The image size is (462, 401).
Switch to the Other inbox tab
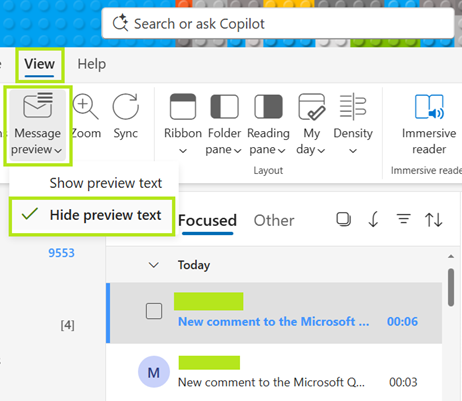click(x=274, y=221)
